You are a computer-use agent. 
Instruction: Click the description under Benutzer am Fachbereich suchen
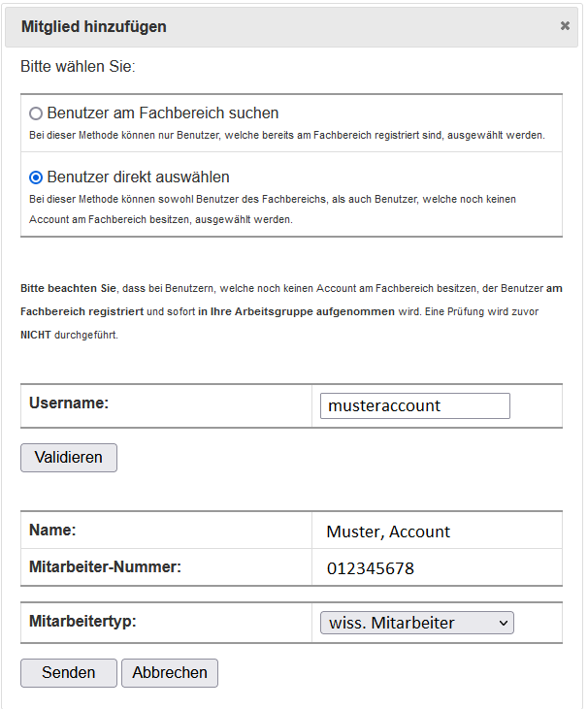[286, 135]
